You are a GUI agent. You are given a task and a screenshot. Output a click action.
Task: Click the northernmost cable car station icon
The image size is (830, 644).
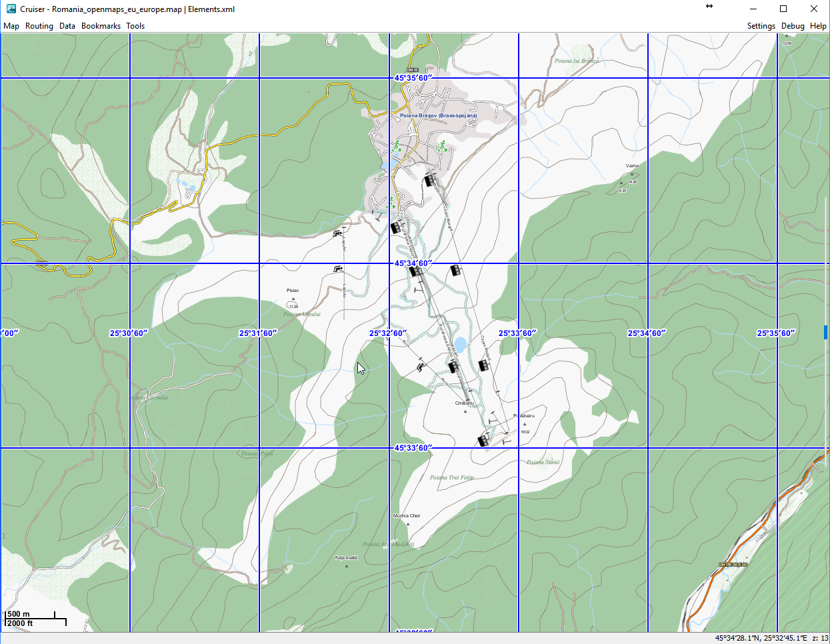[x=429, y=180]
